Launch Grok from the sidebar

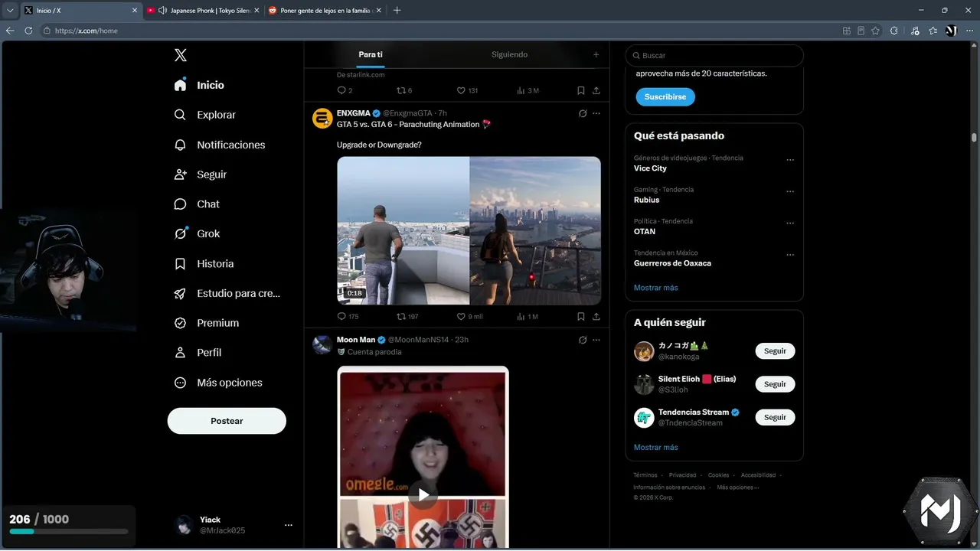[197, 234]
